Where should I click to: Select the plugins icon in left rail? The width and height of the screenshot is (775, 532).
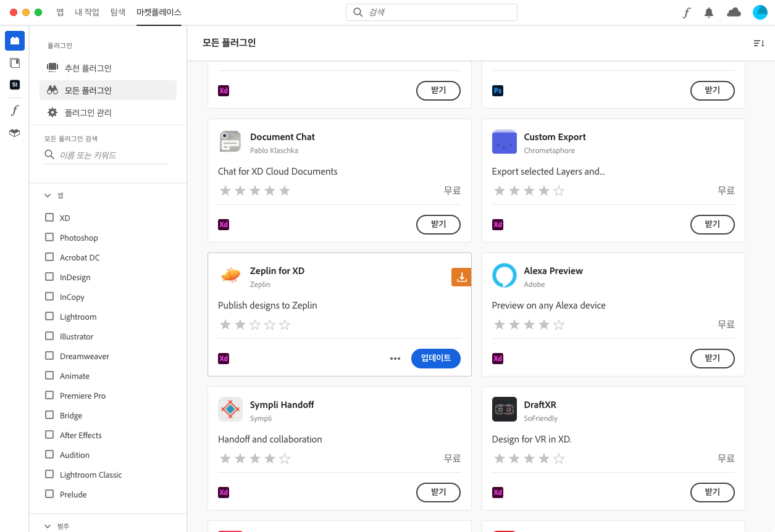(15, 41)
